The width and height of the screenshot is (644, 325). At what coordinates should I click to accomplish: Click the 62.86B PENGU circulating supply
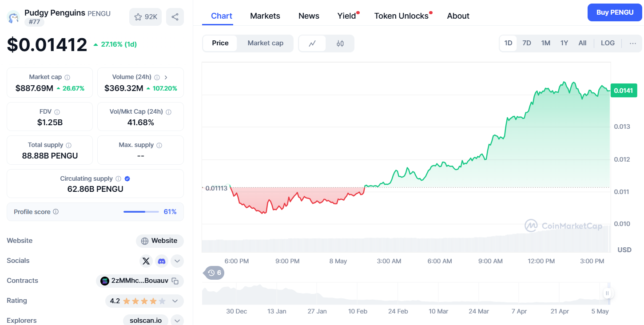pyautogui.click(x=95, y=189)
